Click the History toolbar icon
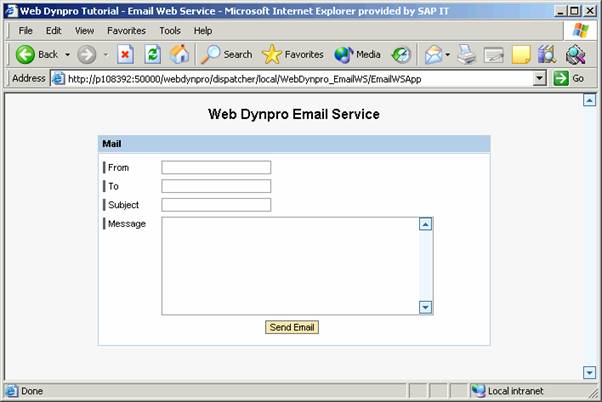Image resolution: width=602 pixels, height=402 pixels. 401,54
